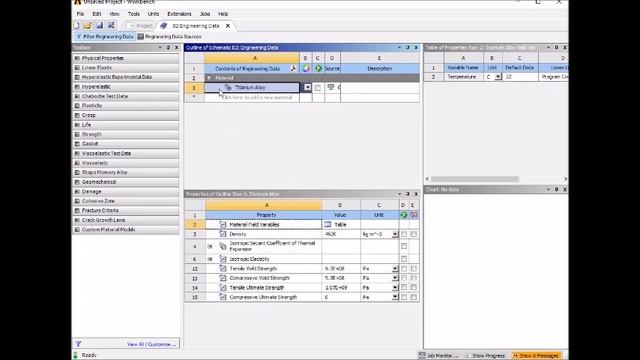Click View All / Customize link
The image size is (640, 360).
click(151, 344)
